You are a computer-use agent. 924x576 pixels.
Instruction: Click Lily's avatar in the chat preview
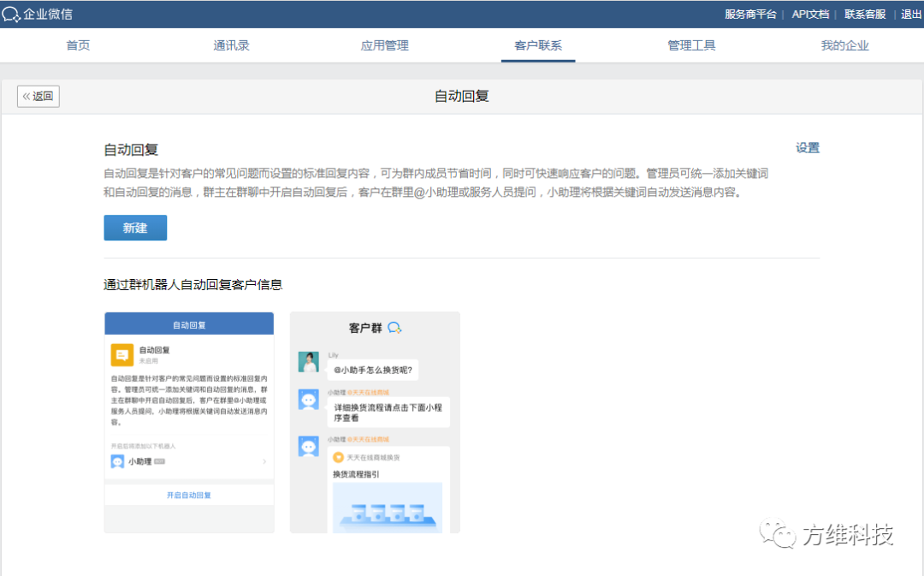[x=308, y=362]
